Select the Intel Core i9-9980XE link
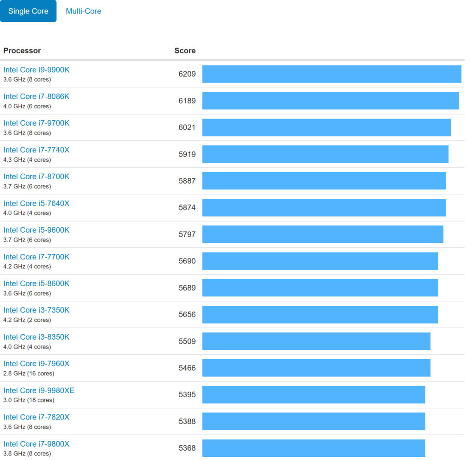This screenshot has width=476, height=460. [39, 390]
